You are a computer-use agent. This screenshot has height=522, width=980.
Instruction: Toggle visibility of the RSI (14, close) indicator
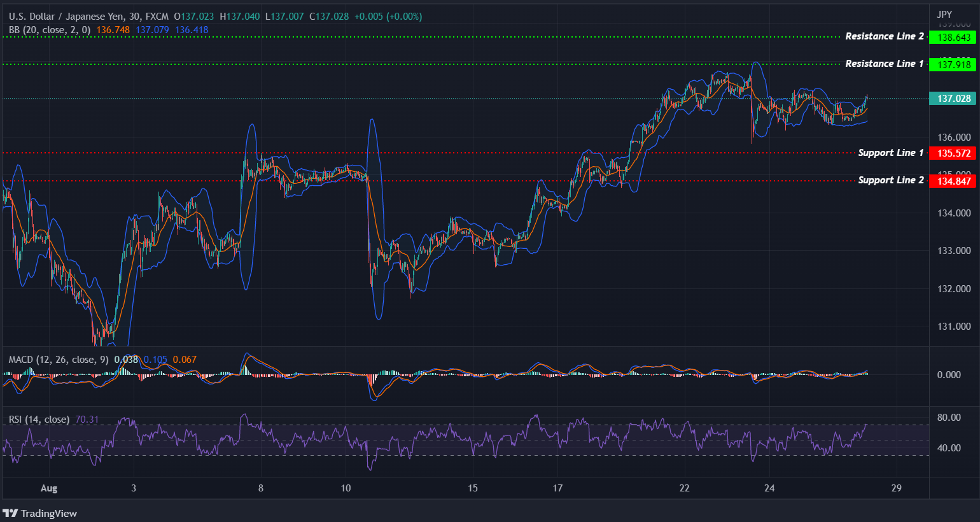tap(38, 420)
